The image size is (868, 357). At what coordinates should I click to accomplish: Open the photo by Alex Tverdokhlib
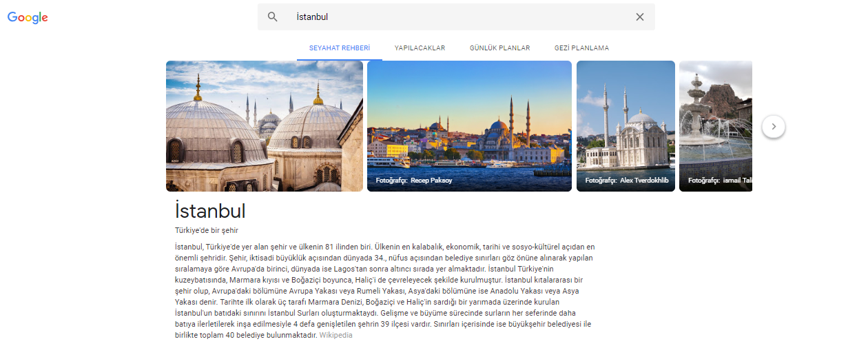(x=626, y=126)
